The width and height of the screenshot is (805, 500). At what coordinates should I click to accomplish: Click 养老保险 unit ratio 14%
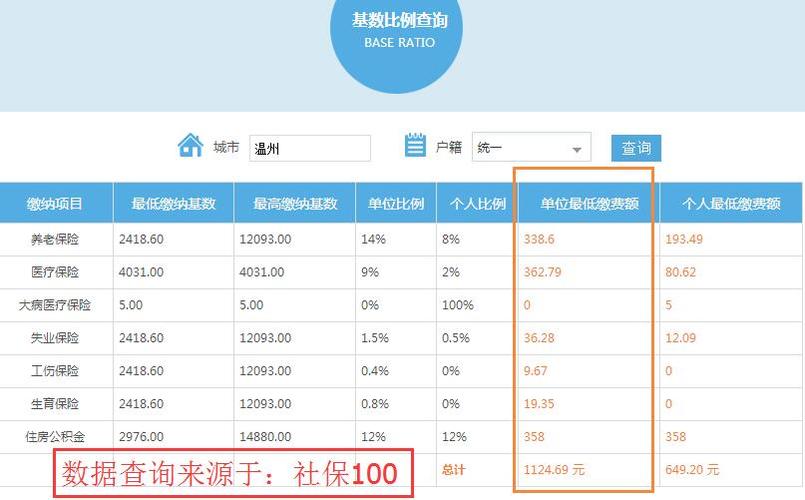coord(373,239)
